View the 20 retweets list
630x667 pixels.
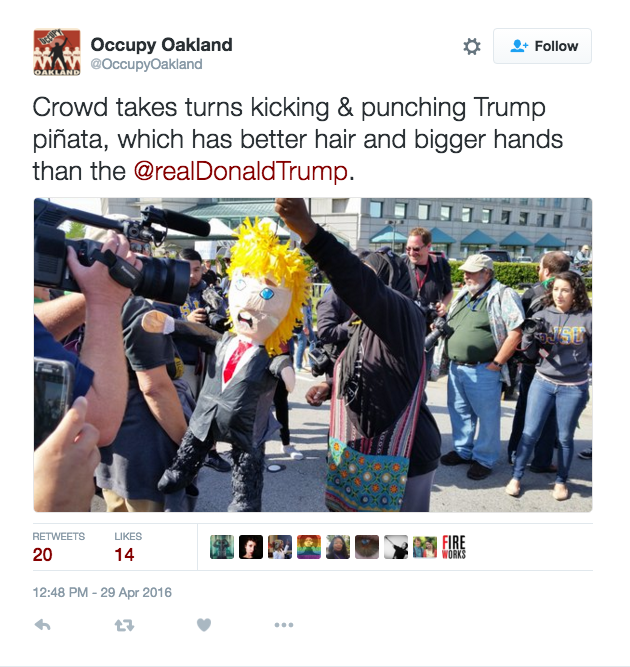coord(59,547)
